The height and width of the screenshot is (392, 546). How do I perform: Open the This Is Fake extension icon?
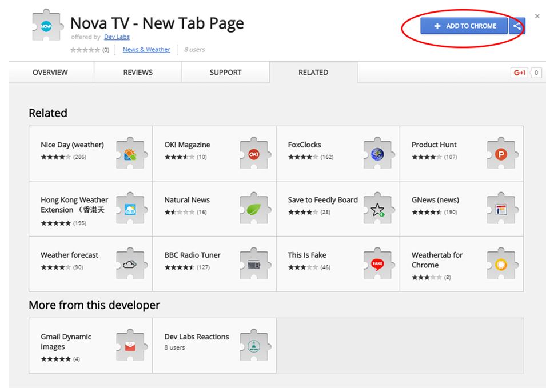point(379,263)
